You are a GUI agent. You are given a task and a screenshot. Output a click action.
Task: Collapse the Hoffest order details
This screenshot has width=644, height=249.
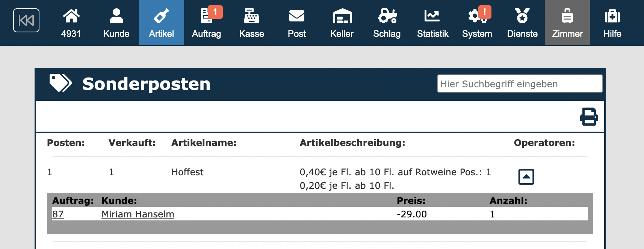(x=526, y=177)
